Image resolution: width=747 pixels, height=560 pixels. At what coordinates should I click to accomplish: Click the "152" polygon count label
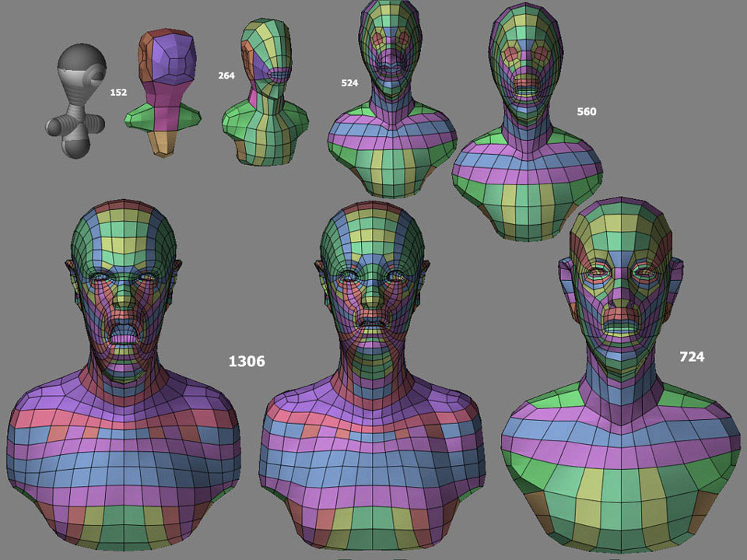118,93
